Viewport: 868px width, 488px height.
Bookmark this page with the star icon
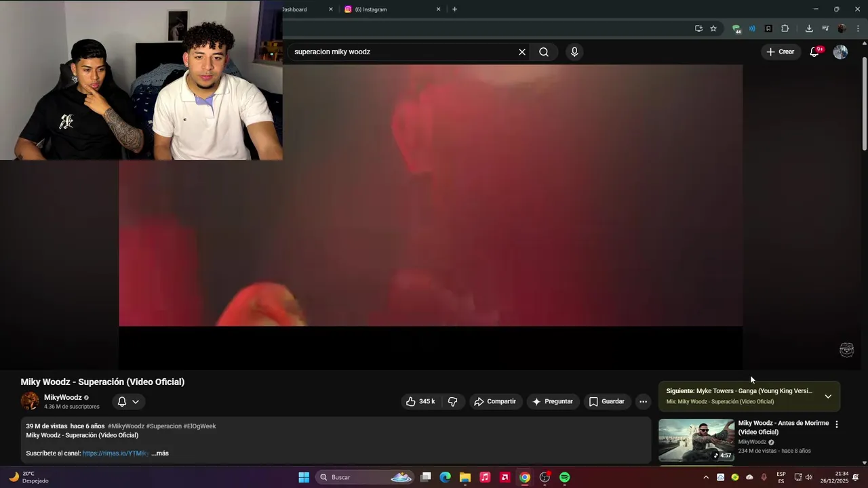click(x=713, y=28)
